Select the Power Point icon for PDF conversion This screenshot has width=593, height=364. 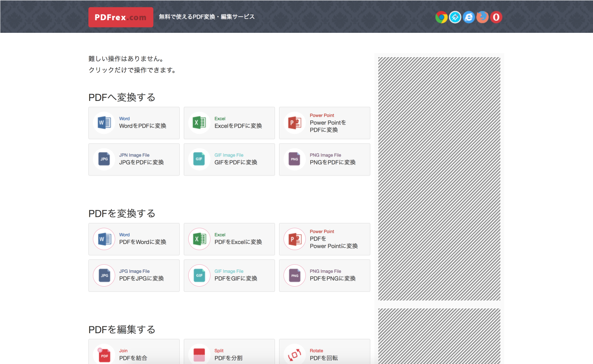coord(294,123)
